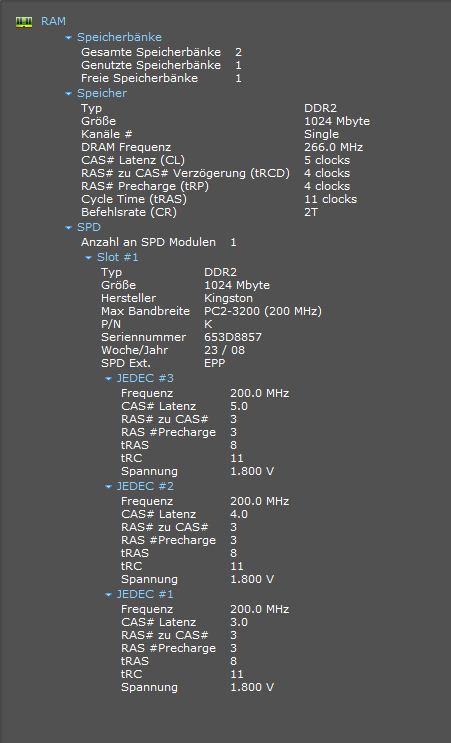Click the JEDEC #3 heading text

[x=145, y=378]
